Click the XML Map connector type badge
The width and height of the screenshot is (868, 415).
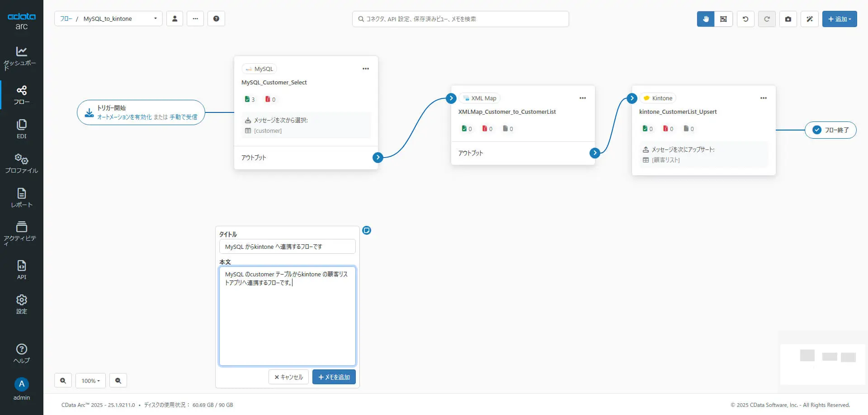(480, 98)
